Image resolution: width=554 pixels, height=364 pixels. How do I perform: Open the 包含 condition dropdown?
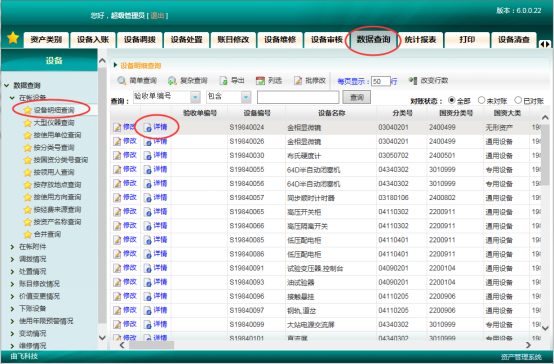coord(246,97)
